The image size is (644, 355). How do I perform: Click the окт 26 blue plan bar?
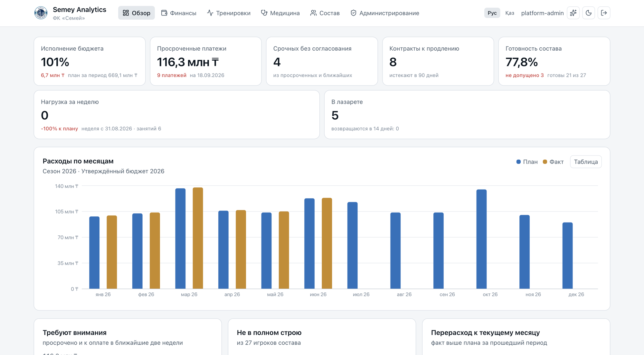click(x=481, y=239)
